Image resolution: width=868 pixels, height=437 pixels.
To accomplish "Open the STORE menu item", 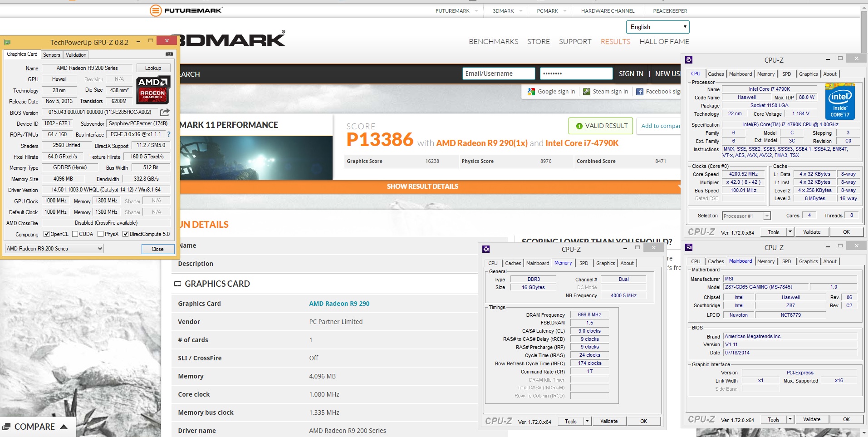I will pyautogui.click(x=538, y=41).
